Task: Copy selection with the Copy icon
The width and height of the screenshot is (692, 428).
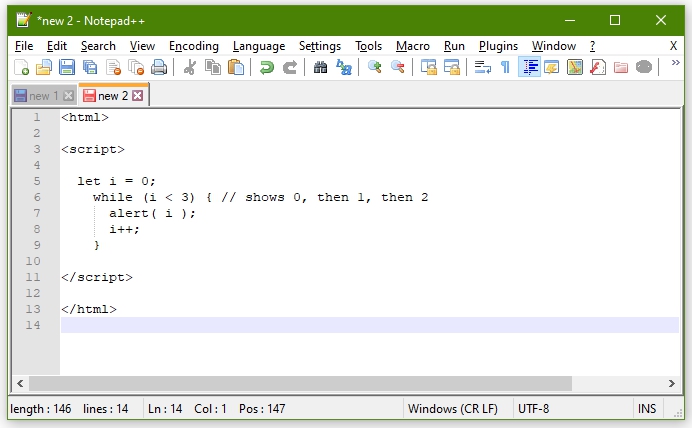Action: pos(213,68)
